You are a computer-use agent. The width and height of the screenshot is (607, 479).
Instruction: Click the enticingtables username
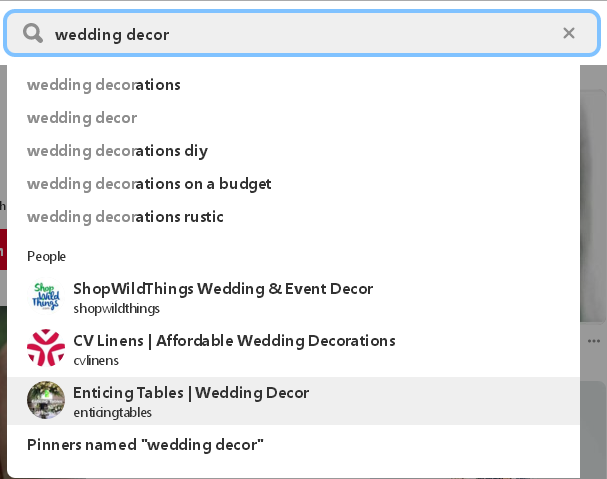(113, 412)
